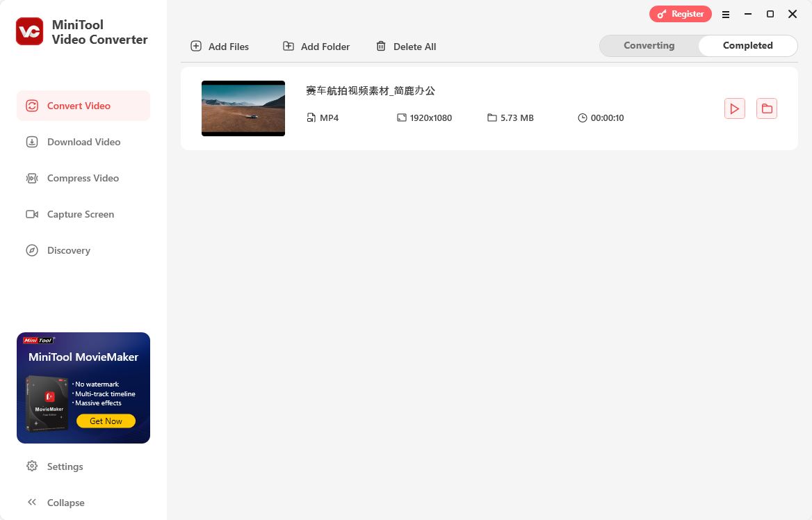Click the racing video thumbnail
This screenshot has height=520, width=812.
(x=243, y=108)
